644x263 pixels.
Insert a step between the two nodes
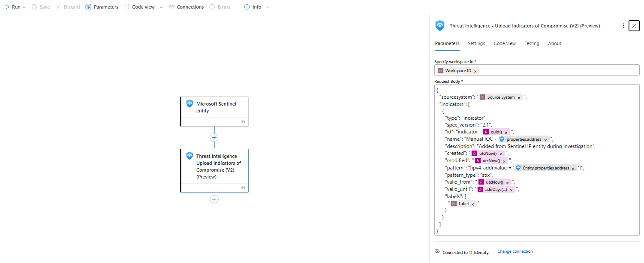214,138
